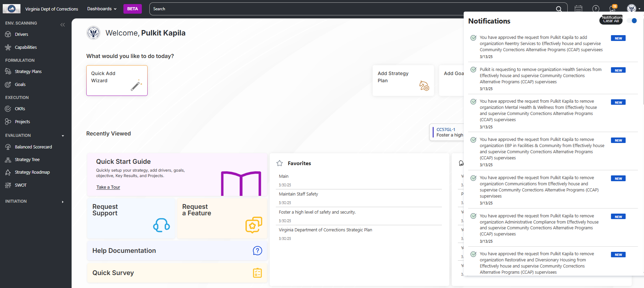Viewport: 644px width, 288px height.
Task: Open the help question mark icon
Action: tap(596, 9)
